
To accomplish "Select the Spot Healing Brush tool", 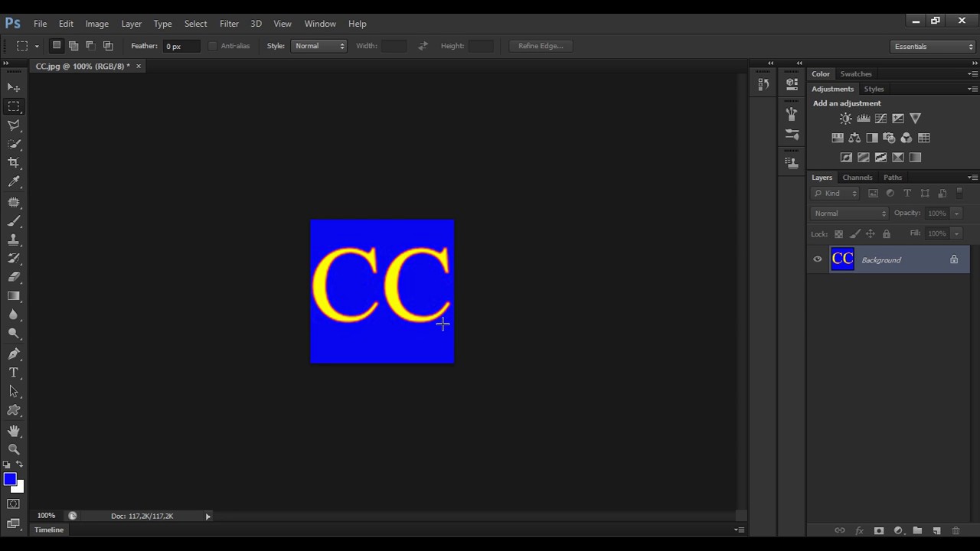I will [x=14, y=203].
